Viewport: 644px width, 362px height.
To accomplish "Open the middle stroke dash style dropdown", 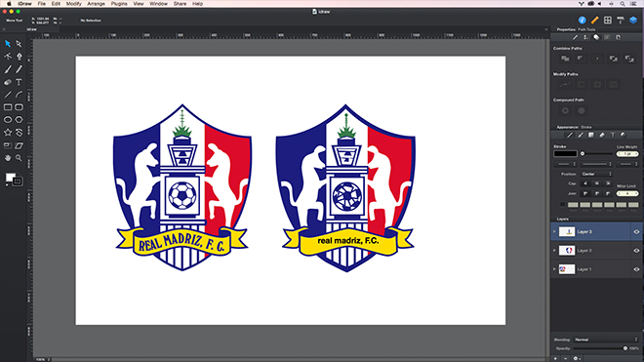I will [x=595, y=164].
